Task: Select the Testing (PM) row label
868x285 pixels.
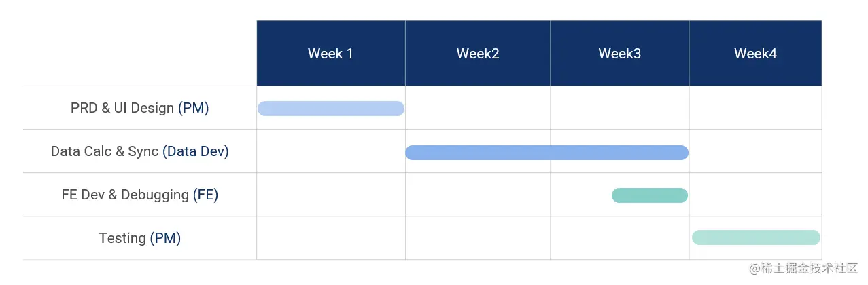Action: pyautogui.click(x=139, y=238)
